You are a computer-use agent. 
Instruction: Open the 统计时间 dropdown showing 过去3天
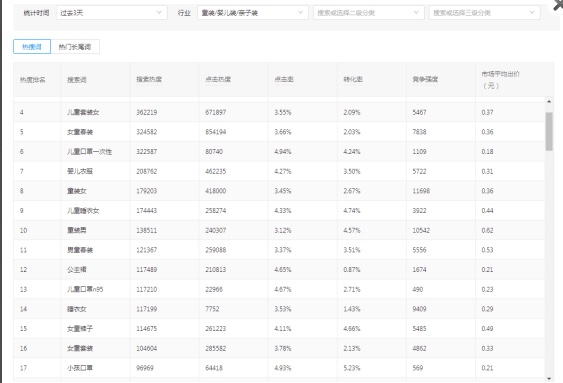pyautogui.click(x=111, y=13)
